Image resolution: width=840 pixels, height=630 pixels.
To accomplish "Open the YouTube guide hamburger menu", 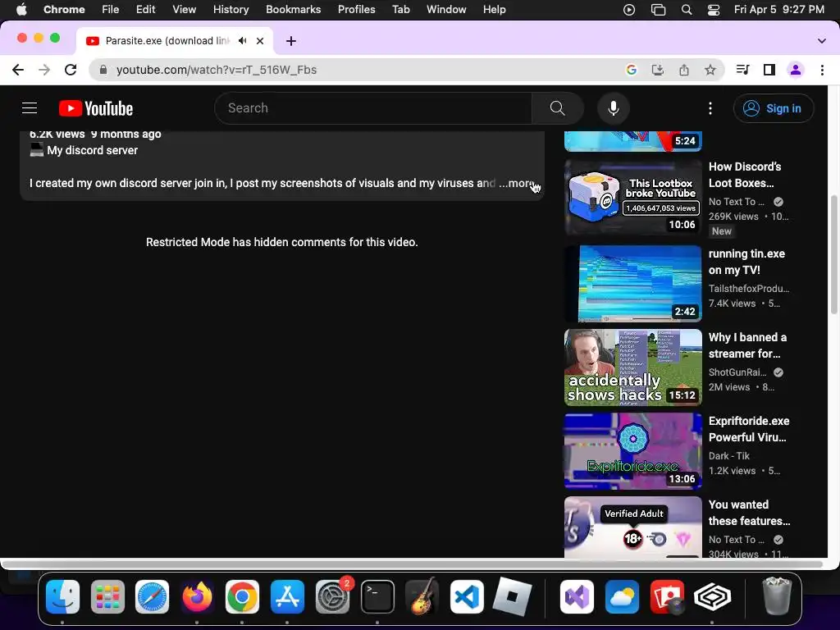I will pos(30,108).
